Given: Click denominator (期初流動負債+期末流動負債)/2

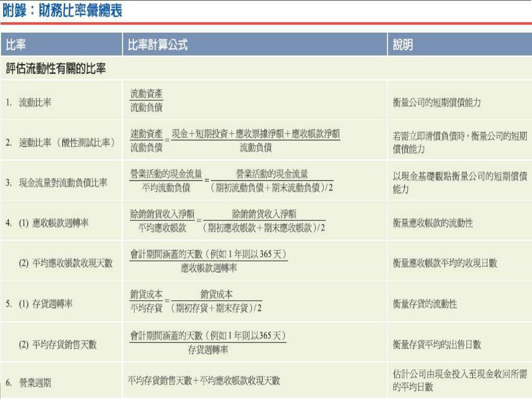Looking at the screenshot, I should (271, 187).
